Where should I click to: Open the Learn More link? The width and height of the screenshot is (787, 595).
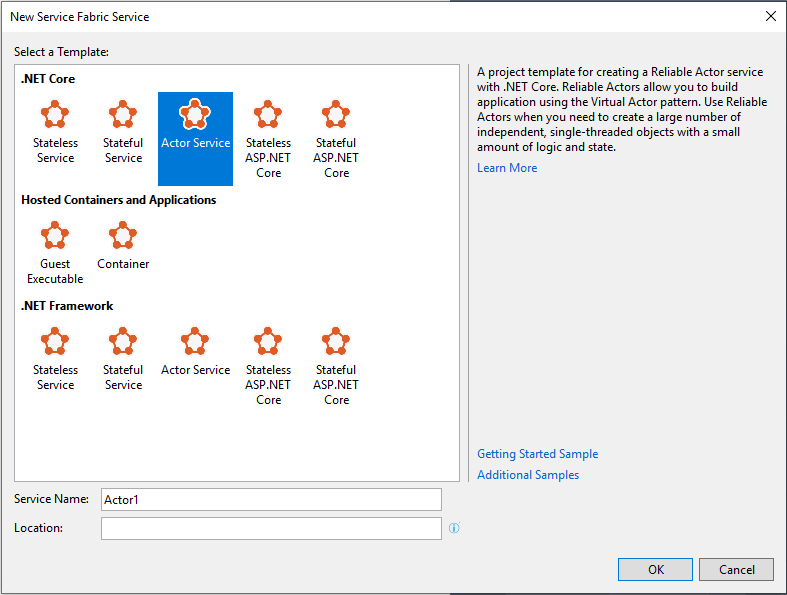click(x=507, y=168)
